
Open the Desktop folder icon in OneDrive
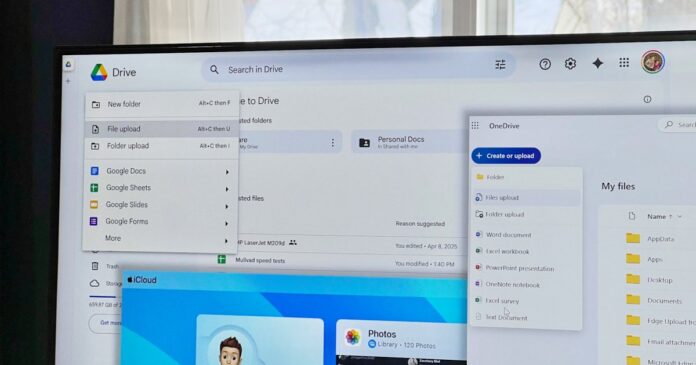pos(633,279)
